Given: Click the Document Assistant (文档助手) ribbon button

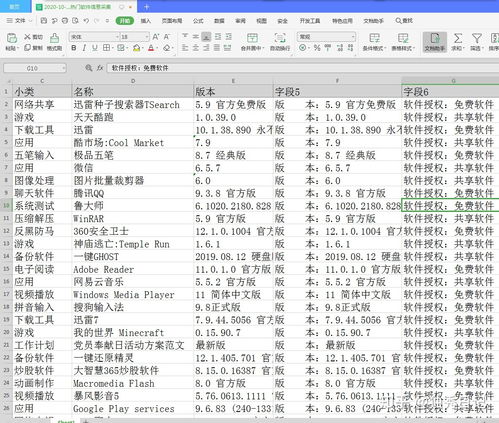Looking at the screenshot, I should (435, 42).
